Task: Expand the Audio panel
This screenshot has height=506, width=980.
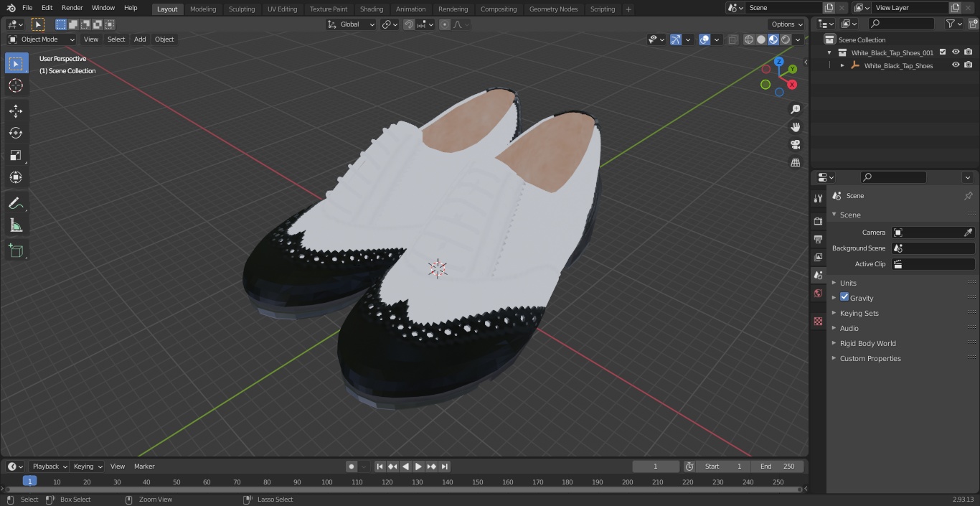Action: 849,328
